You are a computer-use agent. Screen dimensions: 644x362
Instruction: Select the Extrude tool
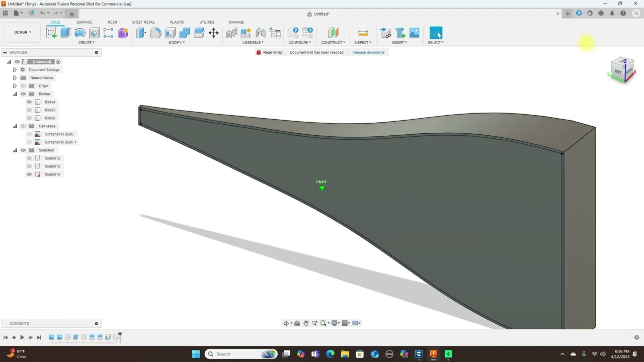pyautogui.click(x=65, y=33)
